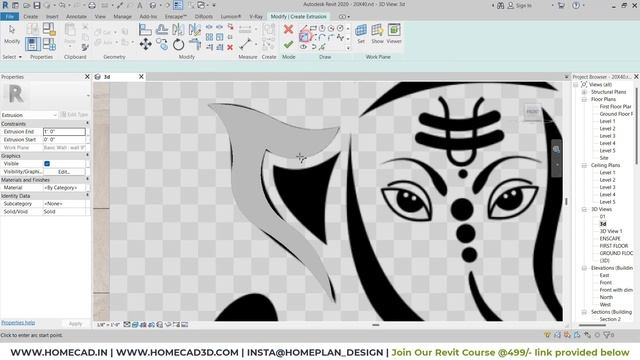Activate the Rotate tool
640x360 pixels.
pos(178,44)
